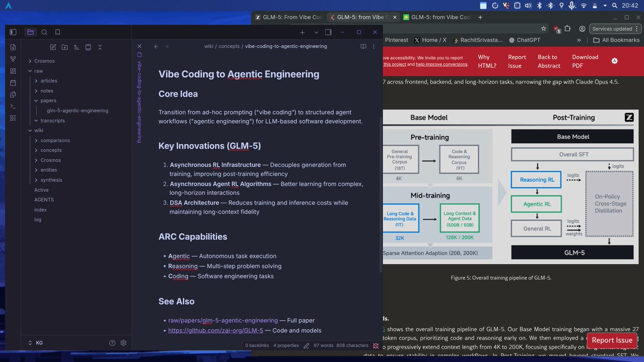The height and width of the screenshot is (362, 644).
Task: Close the vibe-coding note tab
Action: [x=140, y=47]
